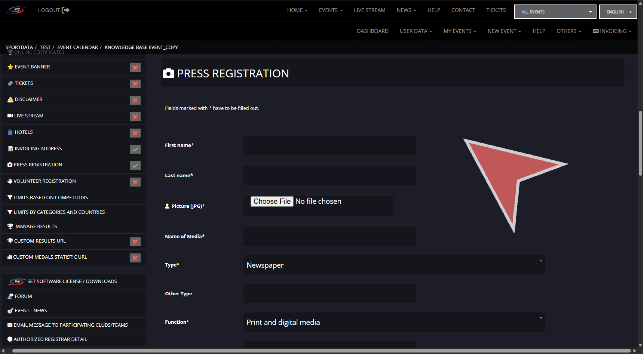Click the logout arrow icon
This screenshot has height=354, width=644.
65,10
